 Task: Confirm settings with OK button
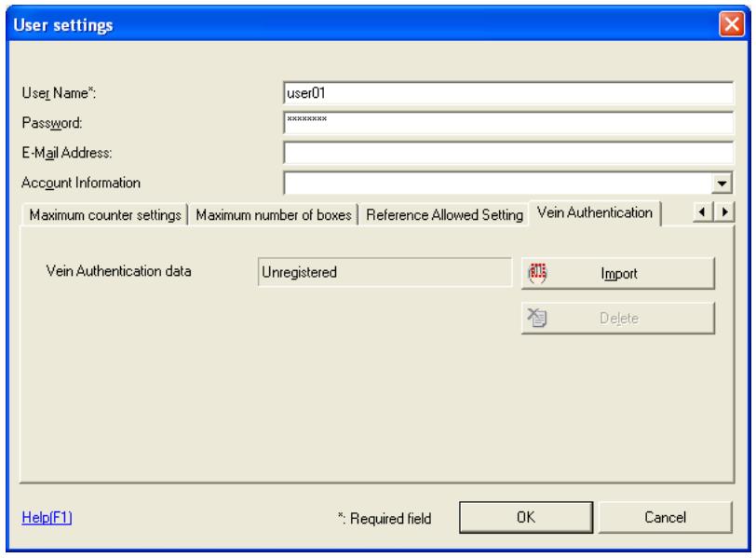[x=525, y=518]
